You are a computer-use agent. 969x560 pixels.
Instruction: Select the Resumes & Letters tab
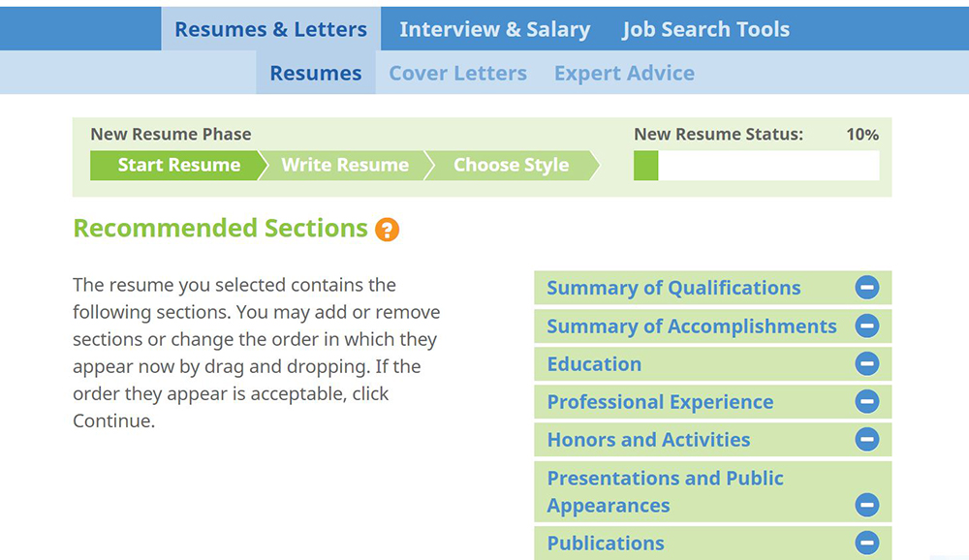(x=270, y=29)
